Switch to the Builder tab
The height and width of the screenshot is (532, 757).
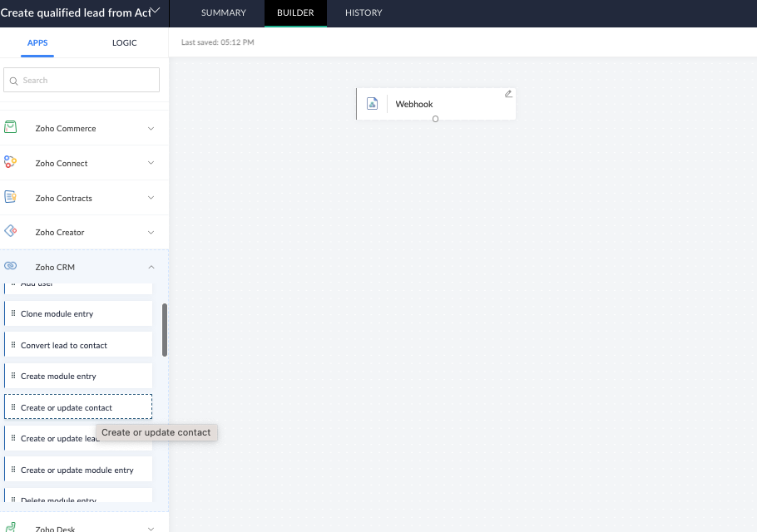295,13
